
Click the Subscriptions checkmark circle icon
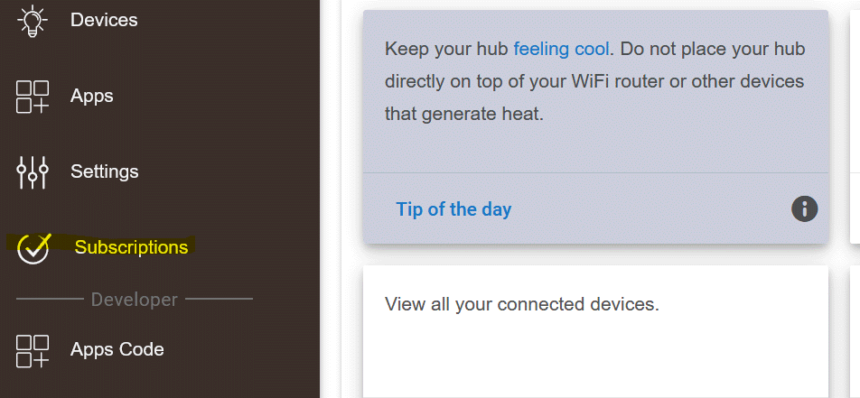coord(34,249)
